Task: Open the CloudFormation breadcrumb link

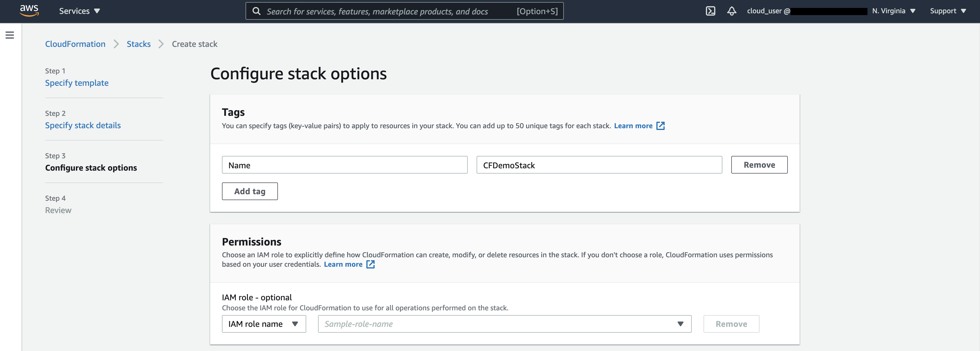Action: (75, 44)
